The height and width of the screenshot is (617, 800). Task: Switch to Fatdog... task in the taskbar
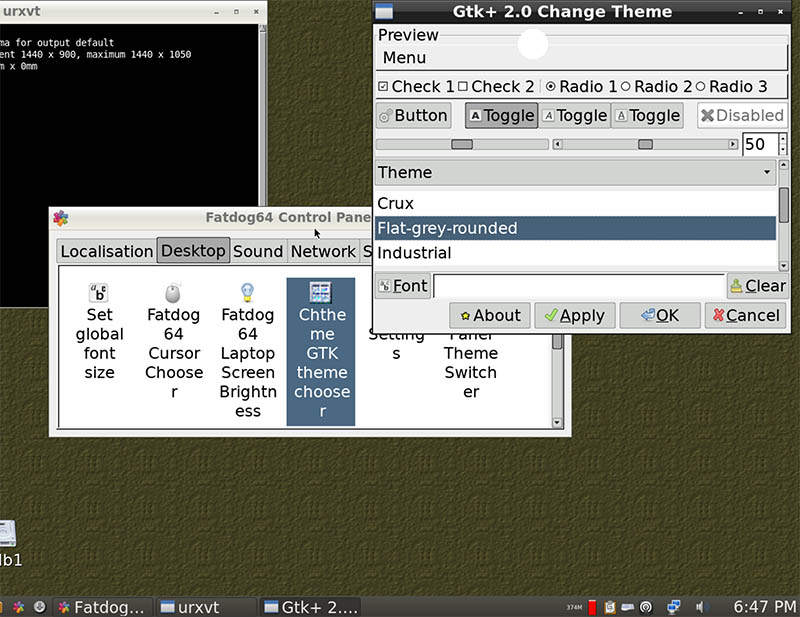[x=103, y=607]
